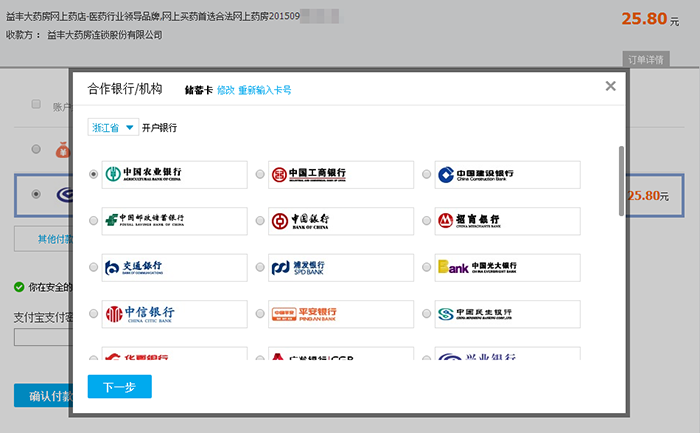Tick radio button for Minsheng Bank
700x433 pixels.
[x=426, y=314]
